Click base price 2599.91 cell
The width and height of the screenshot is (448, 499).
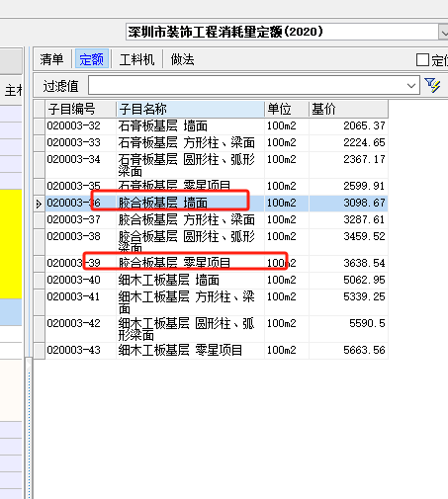348,187
